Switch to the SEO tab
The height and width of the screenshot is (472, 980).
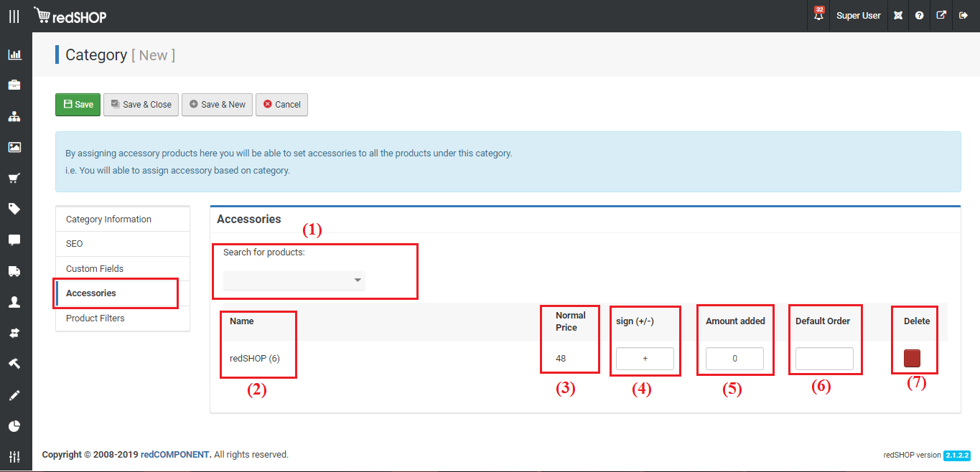pos(123,244)
